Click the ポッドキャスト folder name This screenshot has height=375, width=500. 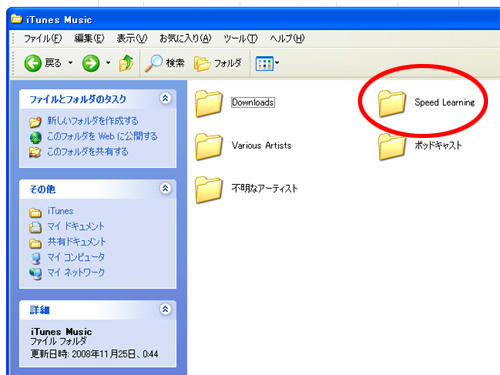[x=438, y=145]
